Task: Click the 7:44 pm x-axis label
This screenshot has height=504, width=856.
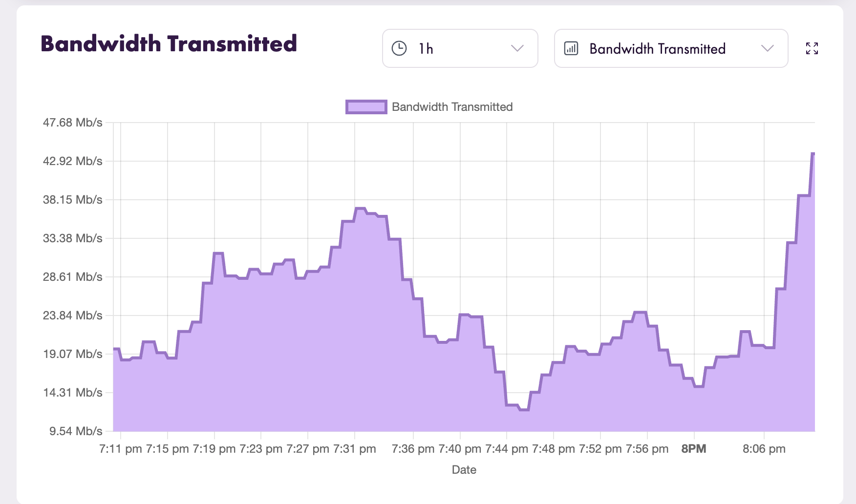Action: click(507, 449)
